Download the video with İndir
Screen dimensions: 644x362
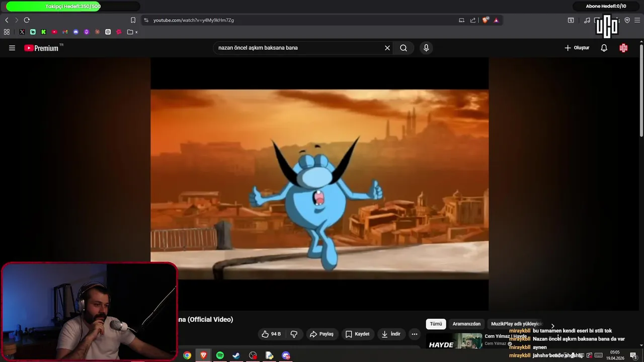(391, 334)
